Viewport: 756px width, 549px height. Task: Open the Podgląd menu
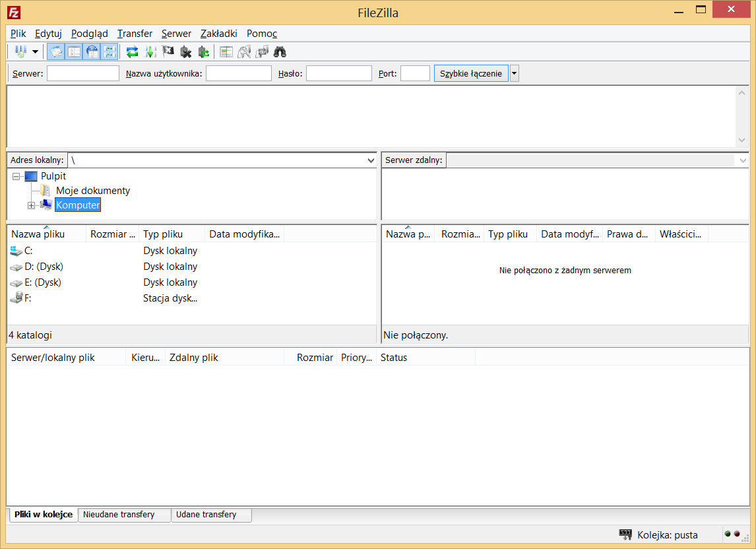pyautogui.click(x=89, y=33)
